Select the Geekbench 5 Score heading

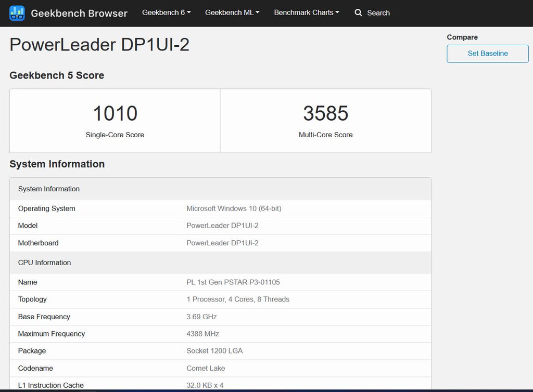click(57, 75)
